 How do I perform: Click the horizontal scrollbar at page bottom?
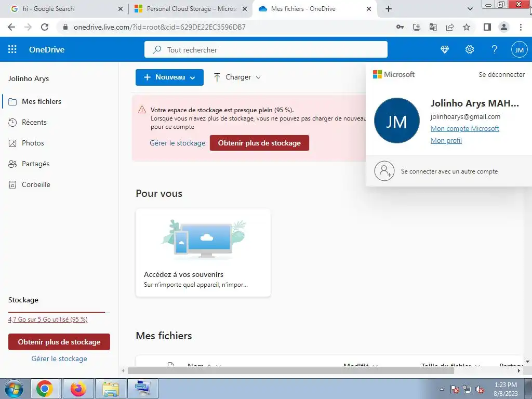pyautogui.click(x=290, y=370)
